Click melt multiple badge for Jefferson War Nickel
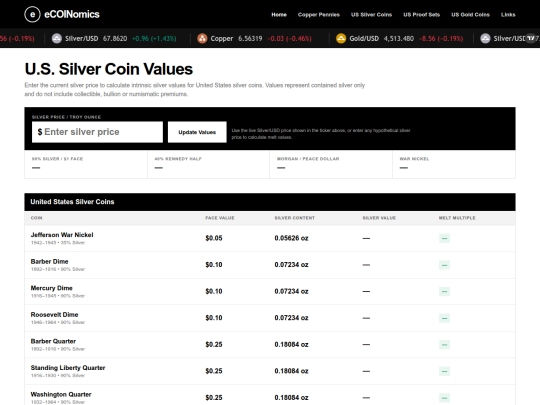Screen dimensions: 540x405 click(444, 238)
